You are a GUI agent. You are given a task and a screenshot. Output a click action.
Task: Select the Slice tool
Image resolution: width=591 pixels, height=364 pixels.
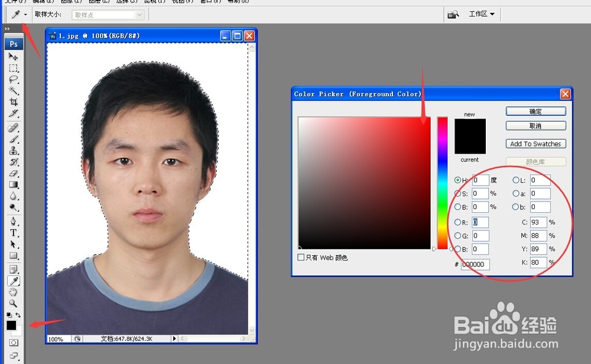pos(13,113)
